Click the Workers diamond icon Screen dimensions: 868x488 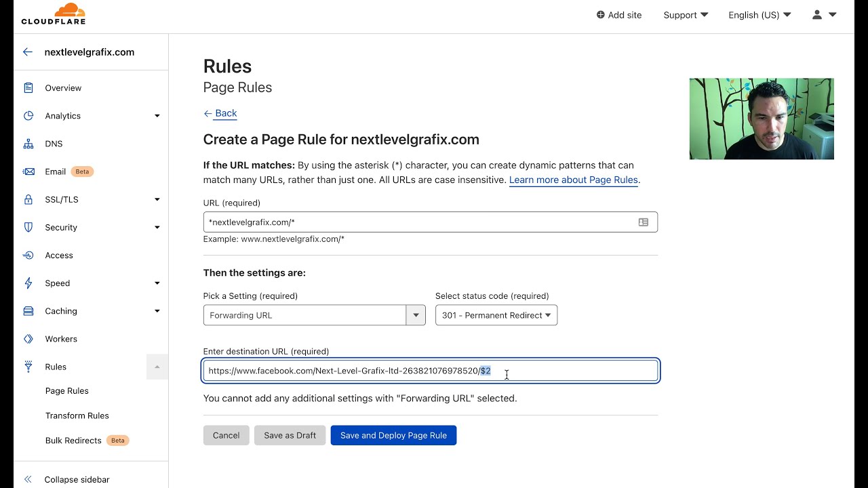click(x=28, y=339)
